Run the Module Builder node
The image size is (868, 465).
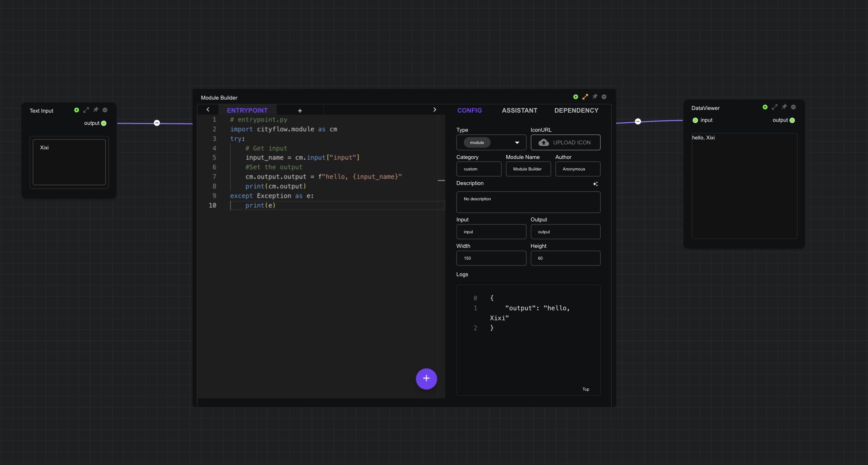[576, 97]
